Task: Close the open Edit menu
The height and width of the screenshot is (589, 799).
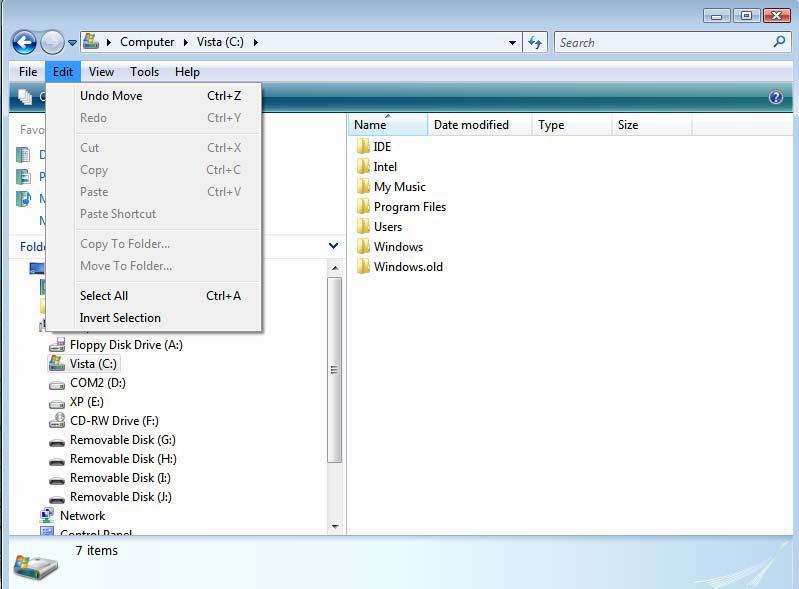Action: pyautogui.click(x=63, y=72)
